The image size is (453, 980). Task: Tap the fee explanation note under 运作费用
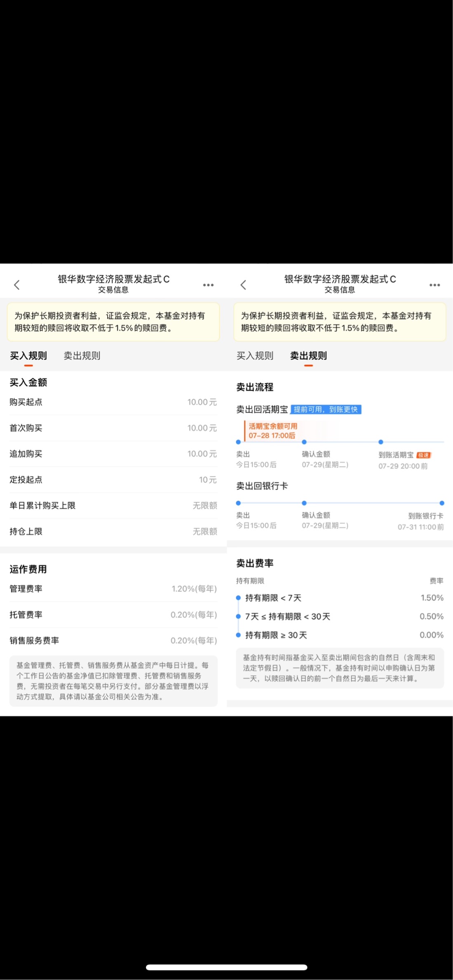pos(113,681)
